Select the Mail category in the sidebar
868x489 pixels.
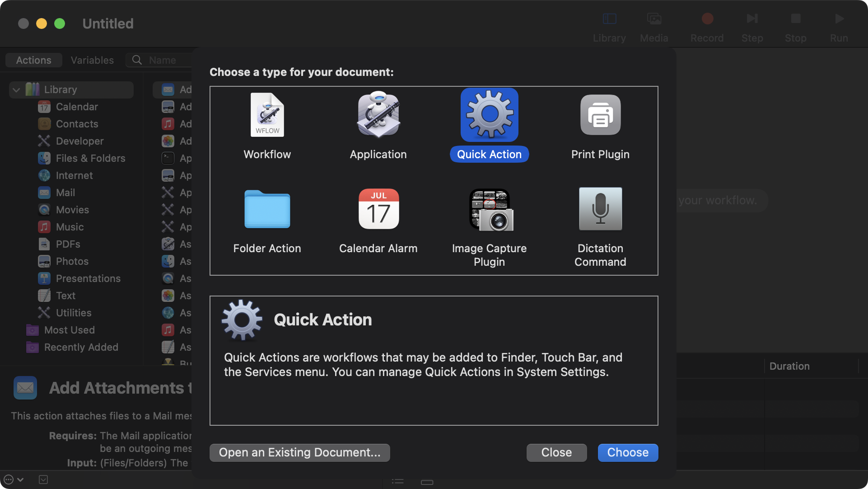click(65, 192)
